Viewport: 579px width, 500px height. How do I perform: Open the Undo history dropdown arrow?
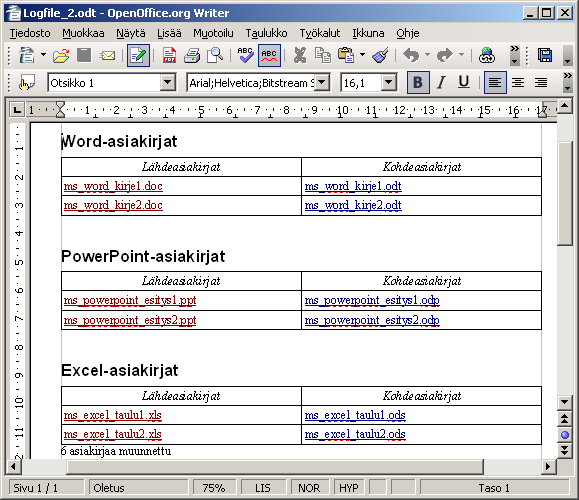pyautogui.click(x=427, y=55)
